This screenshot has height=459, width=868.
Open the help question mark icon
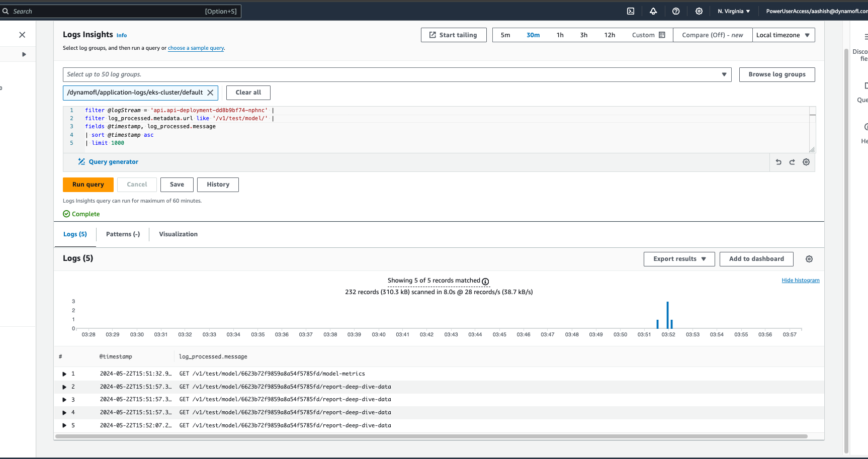click(x=676, y=11)
